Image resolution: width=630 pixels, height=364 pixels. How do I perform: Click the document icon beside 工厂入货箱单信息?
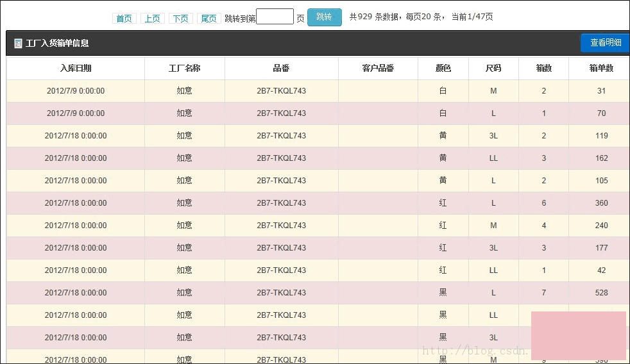tap(18, 44)
